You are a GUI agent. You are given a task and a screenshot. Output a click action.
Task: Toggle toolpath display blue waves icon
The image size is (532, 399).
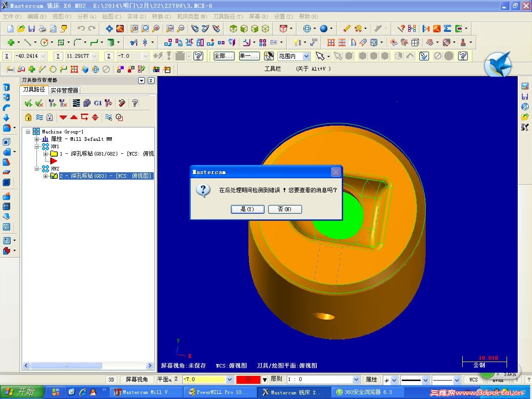[39, 117]
